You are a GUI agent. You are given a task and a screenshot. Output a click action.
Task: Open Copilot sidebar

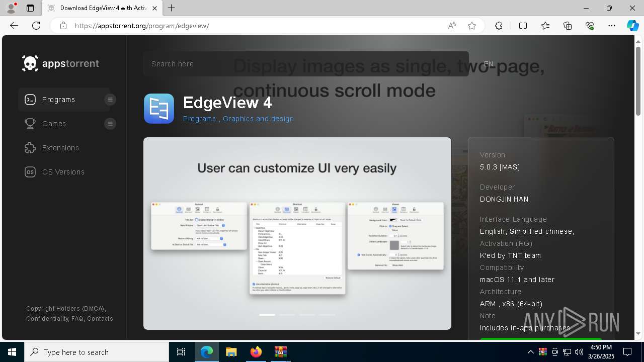pos(632,26)
